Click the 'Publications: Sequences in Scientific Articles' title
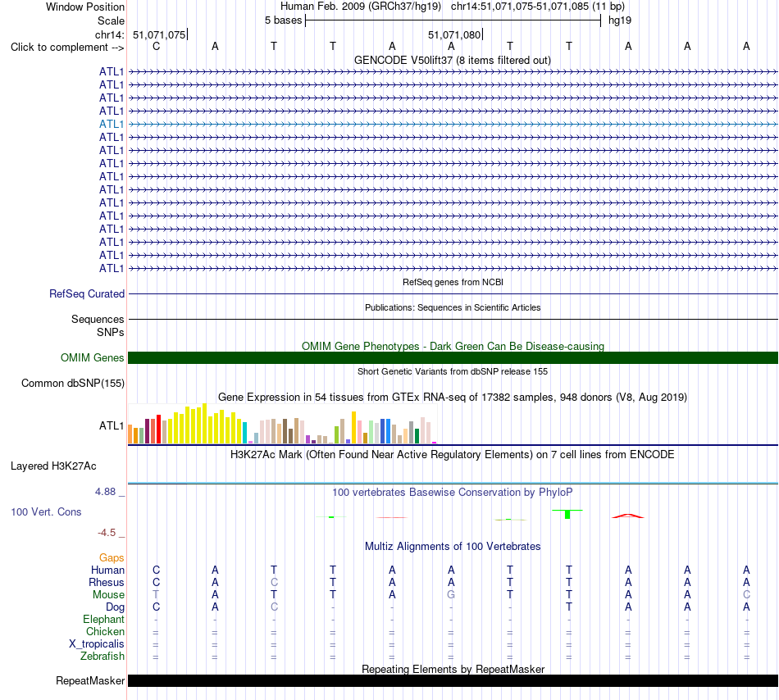Screen dimensions: 779x700 [453, 307]
